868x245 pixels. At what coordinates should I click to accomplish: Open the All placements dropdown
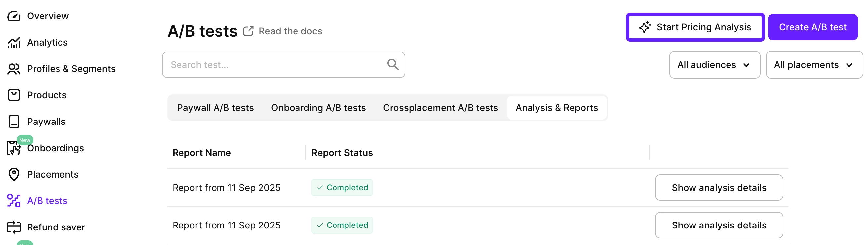click(x=813, y=65)
